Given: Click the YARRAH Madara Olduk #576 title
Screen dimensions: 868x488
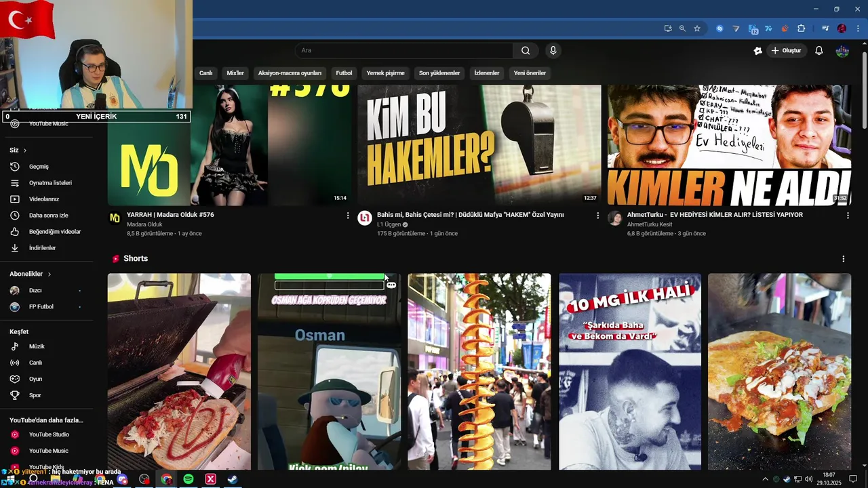Looking at the screenshot, I should click(x=170, y=215).
